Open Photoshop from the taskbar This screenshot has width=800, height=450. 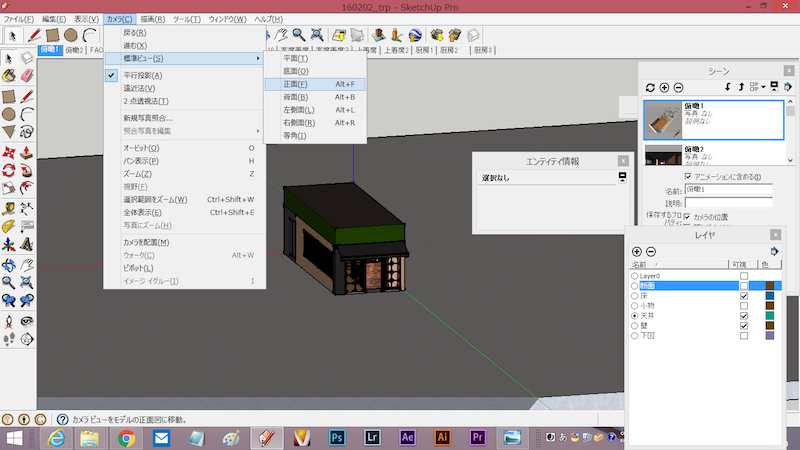[337, 438]
